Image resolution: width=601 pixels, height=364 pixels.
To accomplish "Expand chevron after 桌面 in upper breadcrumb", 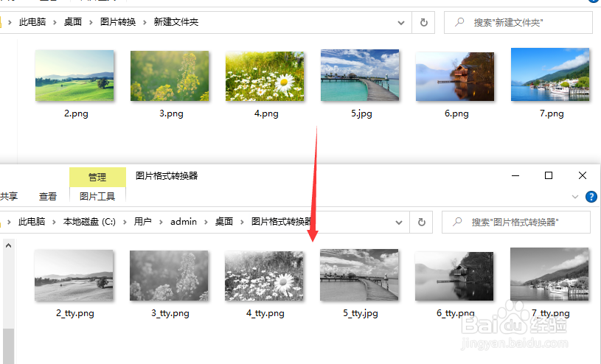I will 91,22.
